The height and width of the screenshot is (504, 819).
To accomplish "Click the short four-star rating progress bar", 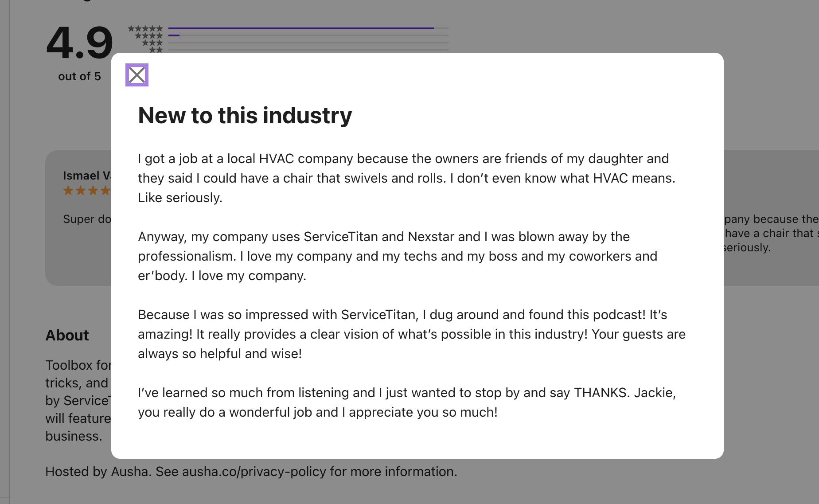I will point(175,35).
